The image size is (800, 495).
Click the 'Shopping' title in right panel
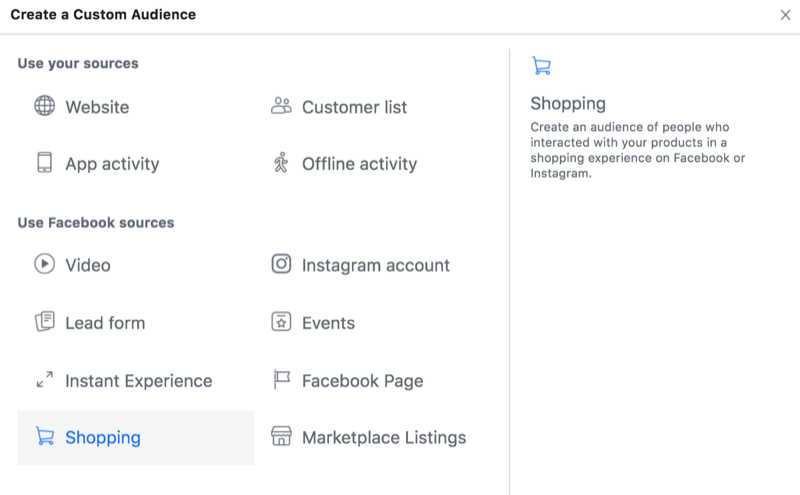(x=568, y=104)
